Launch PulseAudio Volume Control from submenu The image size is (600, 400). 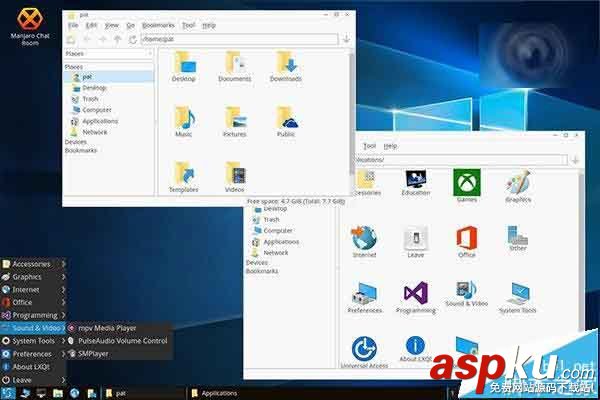click(120, 341)
